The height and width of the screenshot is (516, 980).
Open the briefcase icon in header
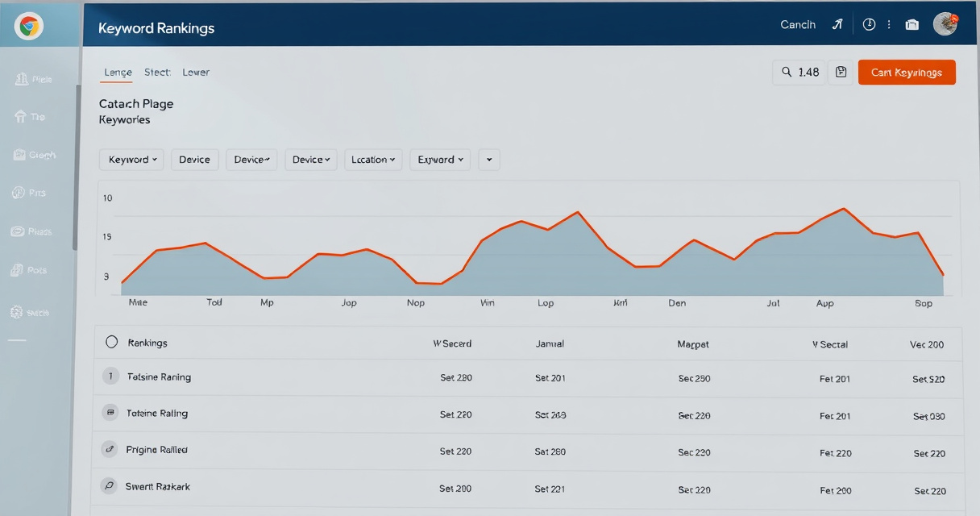coord(912,25)
